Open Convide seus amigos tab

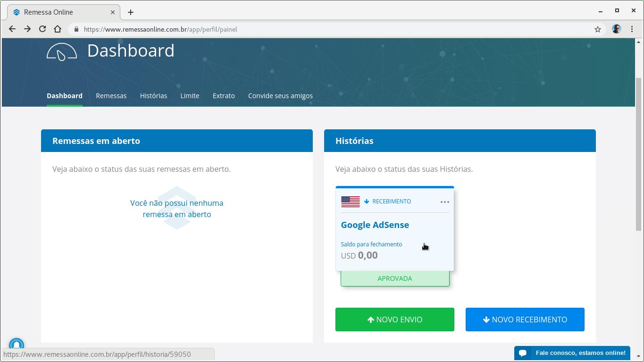pos(280,96)
